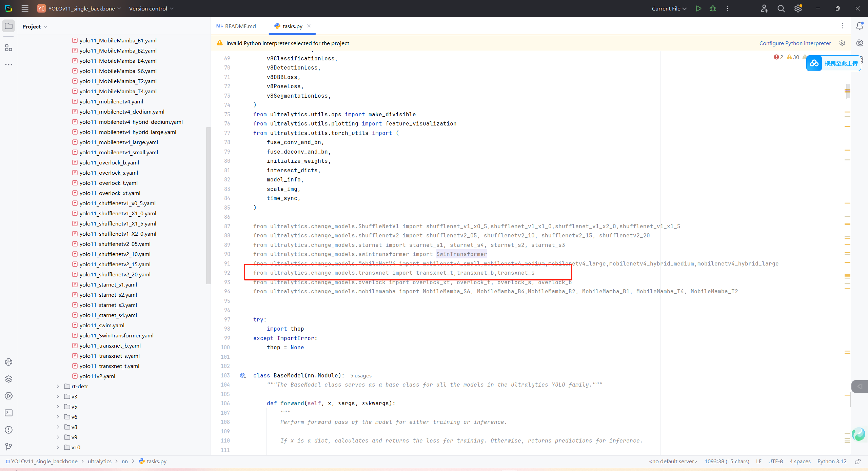Click Search Everywhere magnifier icon
Viewport: 868px width, 471px height.
781,8
